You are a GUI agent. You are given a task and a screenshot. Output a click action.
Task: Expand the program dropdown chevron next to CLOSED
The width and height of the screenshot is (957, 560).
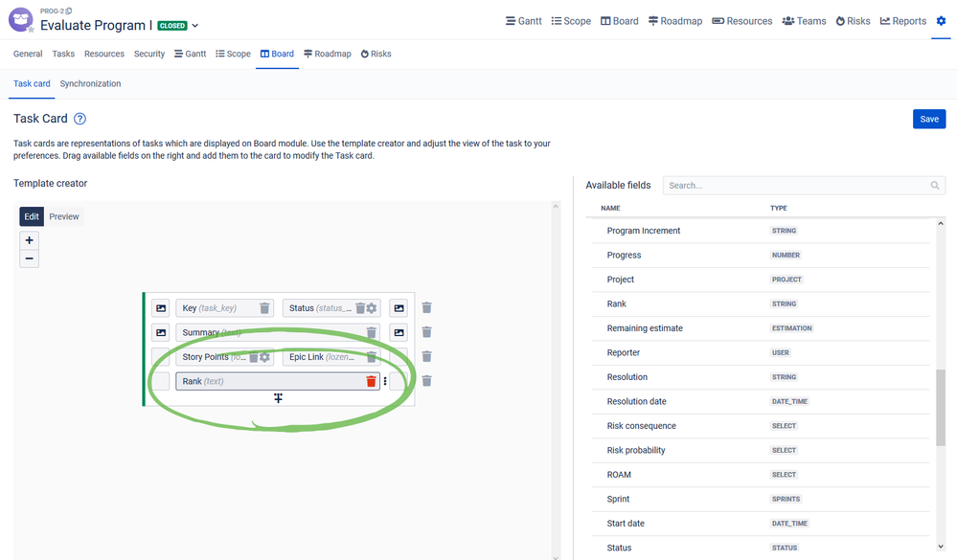pyautogui.click(x=195, y=26)
